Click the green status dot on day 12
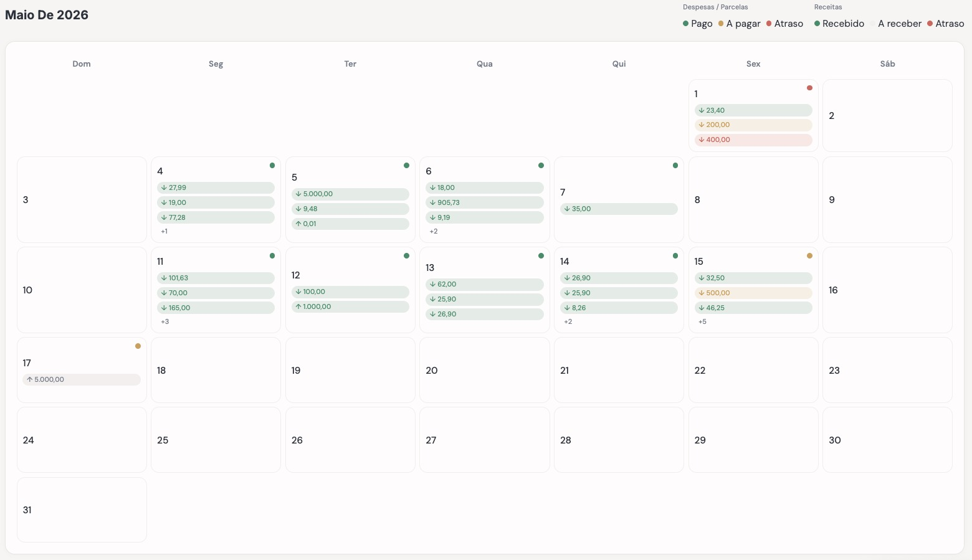This screenshot has width=972, height=560. click(x=406, y=255)
